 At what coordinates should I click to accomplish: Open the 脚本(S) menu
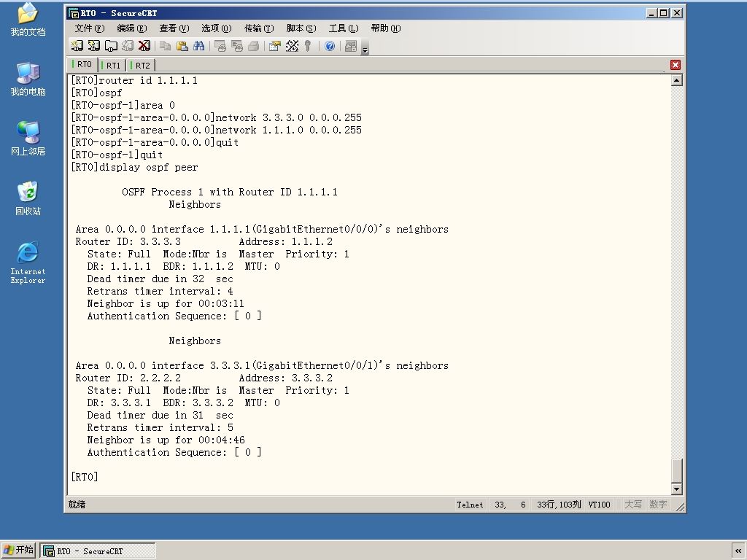(301, 28)
